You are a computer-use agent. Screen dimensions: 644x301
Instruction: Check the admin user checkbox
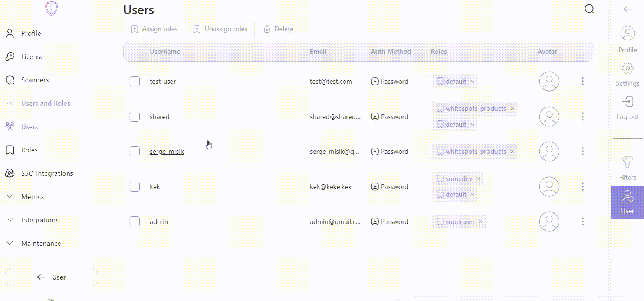[135, 222]
